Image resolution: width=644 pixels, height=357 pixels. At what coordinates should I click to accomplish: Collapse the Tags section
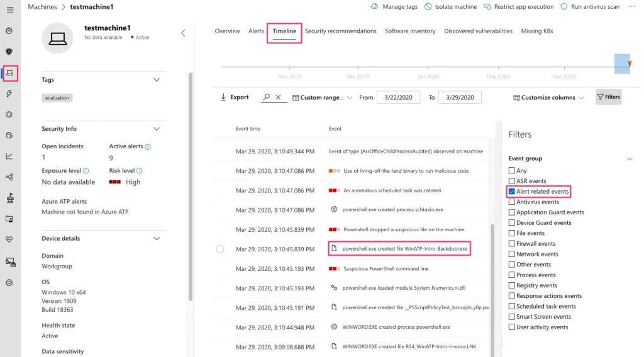point(157,80)
